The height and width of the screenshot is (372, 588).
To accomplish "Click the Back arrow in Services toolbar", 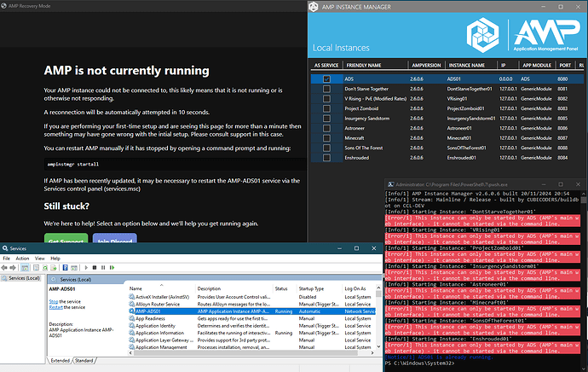I will (4, 268).
